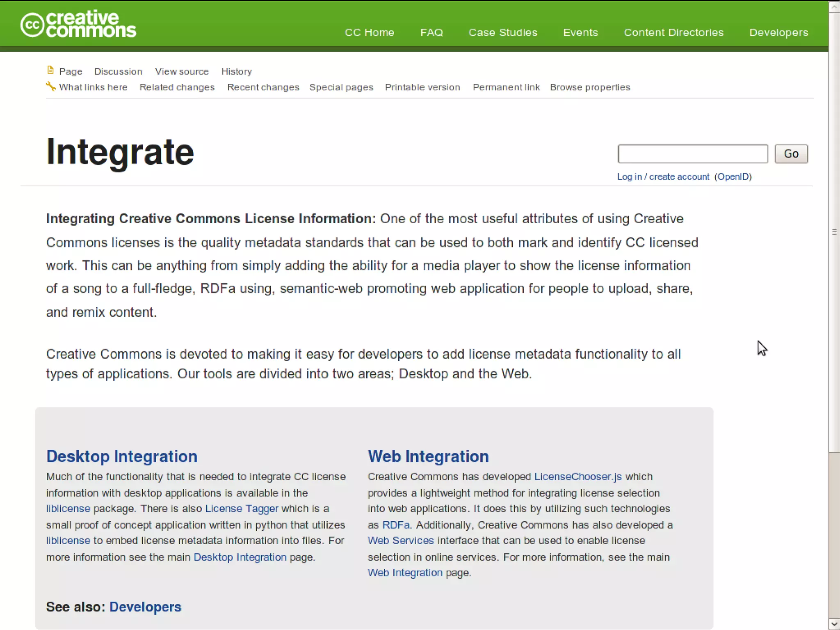
Task: Open the CC Home nav item
Action: [x=369, y=32]
